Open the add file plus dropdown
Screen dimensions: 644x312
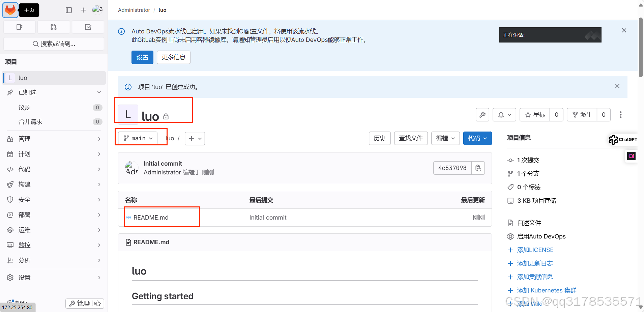click(x=195, y=139)
